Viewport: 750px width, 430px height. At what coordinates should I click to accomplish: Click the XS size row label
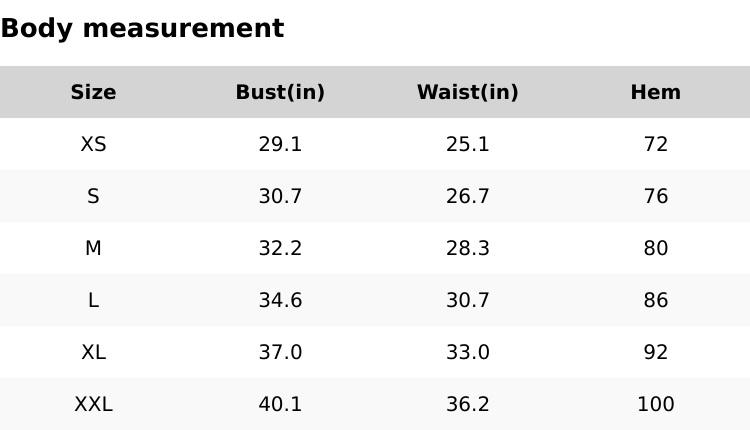(x=93, y=144)
